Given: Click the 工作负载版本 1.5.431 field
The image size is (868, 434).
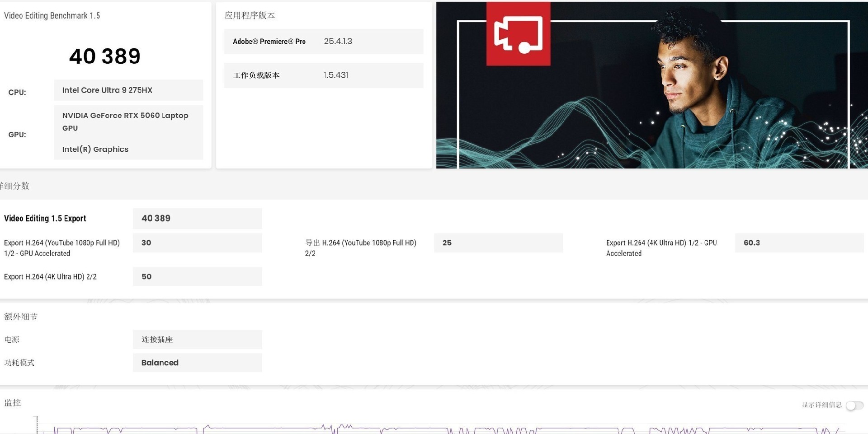Looking at the screenshot, I should [324, 75].
